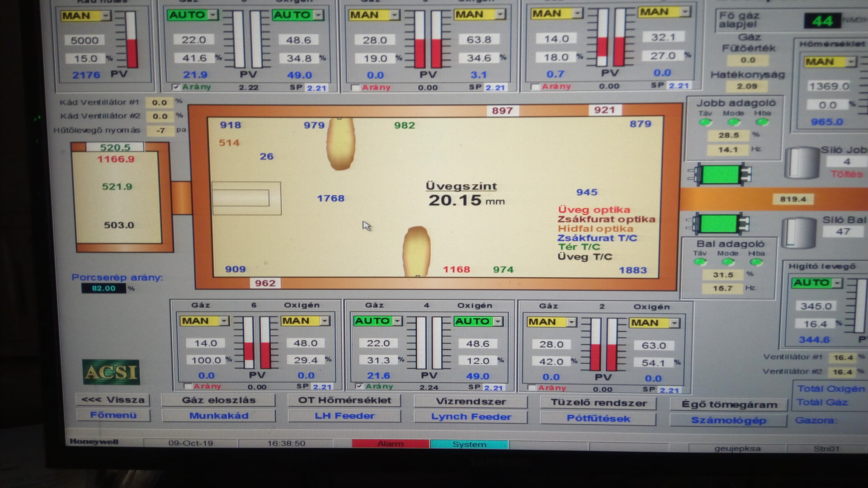The image size is (868, 488).
Task: Click the upper burner flame in furnace
Action: click(x=340, y=144)
